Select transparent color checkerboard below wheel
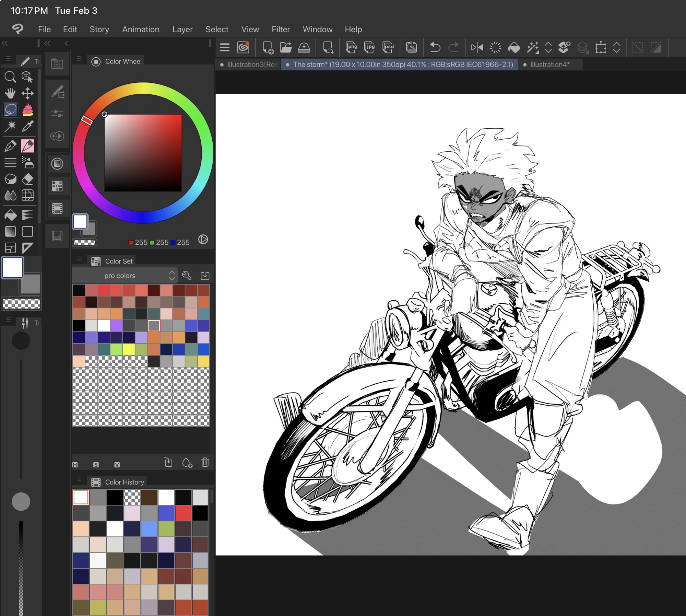686x616 pixels. pyautogui.click(x=85, y=243)
